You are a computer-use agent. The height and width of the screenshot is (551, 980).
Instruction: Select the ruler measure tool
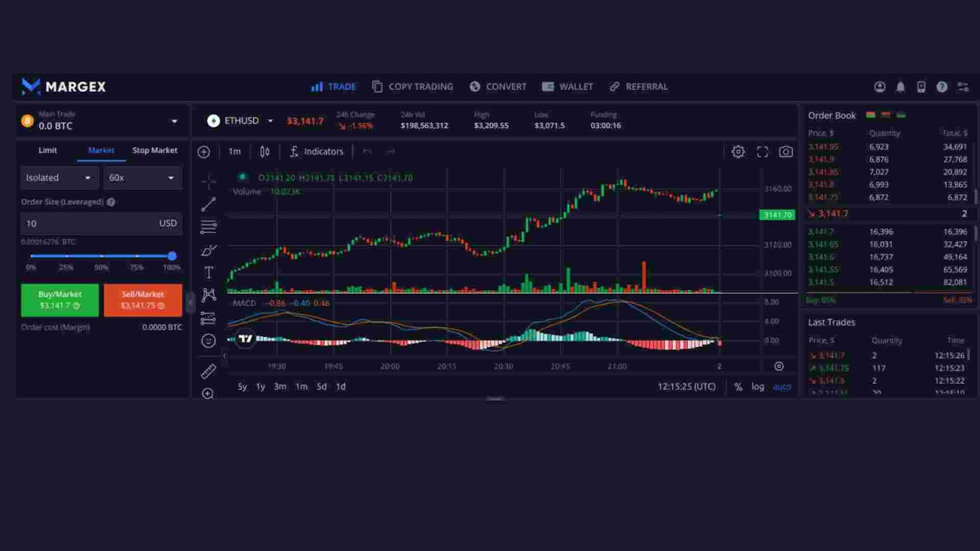coord(208,371)
